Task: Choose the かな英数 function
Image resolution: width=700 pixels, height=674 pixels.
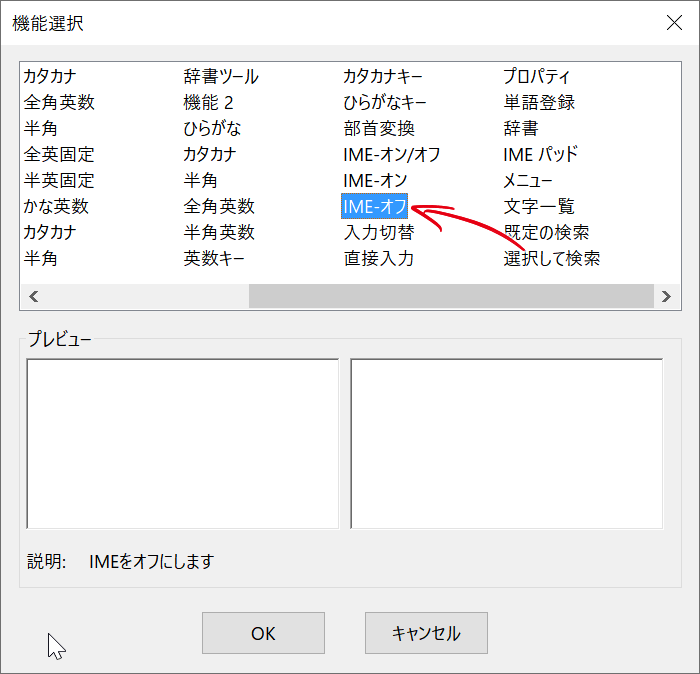Action: pyautogui.click(x=56, y=206)
